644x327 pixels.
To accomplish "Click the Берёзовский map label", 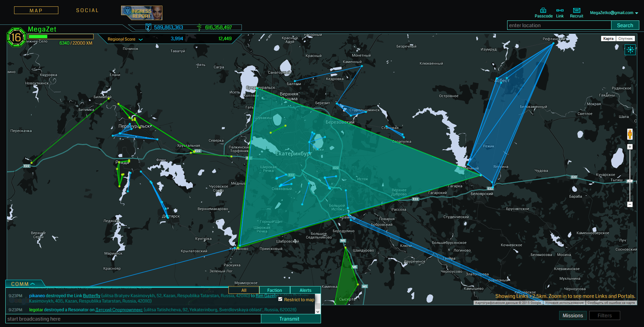I will (340, 122).
